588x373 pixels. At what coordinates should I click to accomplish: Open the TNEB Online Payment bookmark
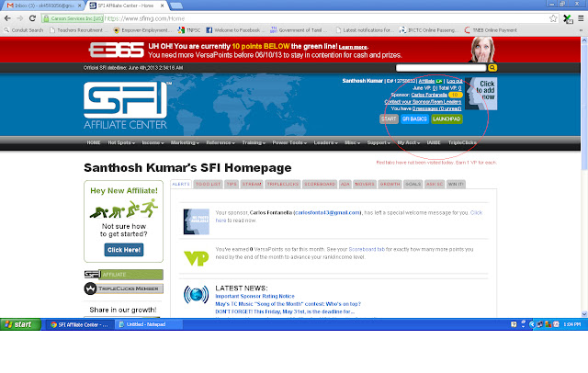click(491, 30)
